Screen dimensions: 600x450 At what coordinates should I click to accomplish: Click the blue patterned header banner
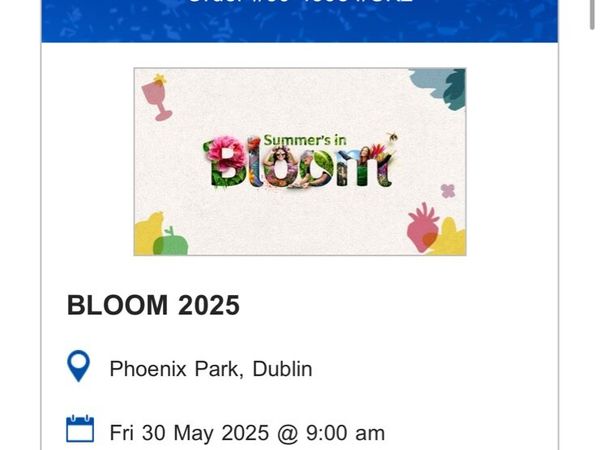[x=300, y=21]
